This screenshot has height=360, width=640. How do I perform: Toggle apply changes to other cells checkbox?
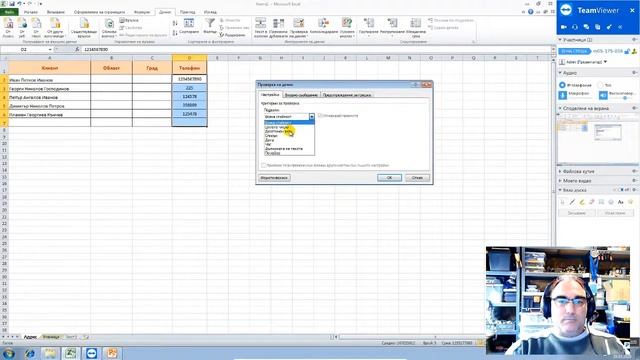264,165
